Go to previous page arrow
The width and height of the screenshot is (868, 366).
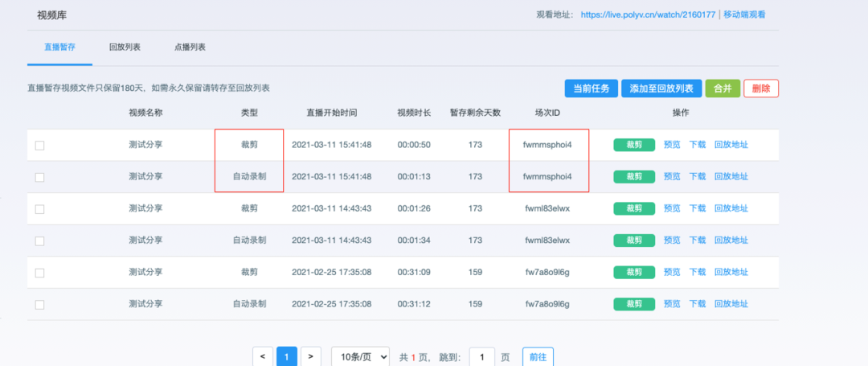coord(263,356)
